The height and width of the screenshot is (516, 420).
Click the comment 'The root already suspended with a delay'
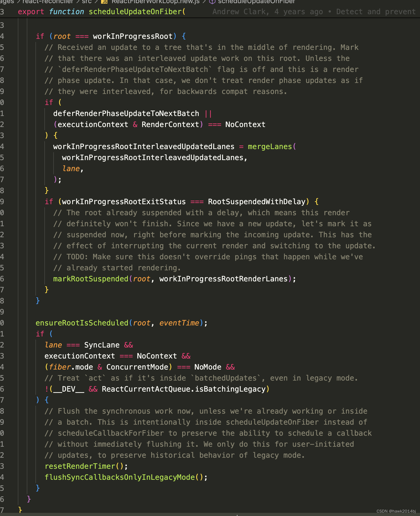click(x=202, y=213)
